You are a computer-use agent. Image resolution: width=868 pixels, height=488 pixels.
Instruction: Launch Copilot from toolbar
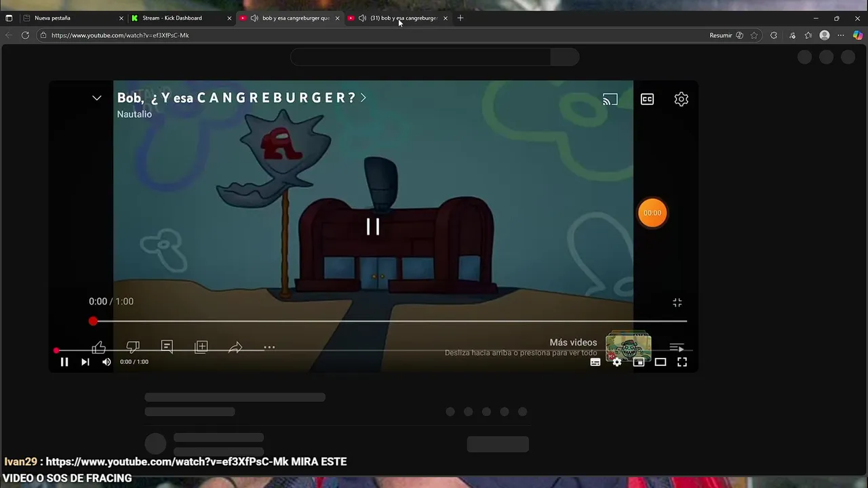click(x=858, y=35)
